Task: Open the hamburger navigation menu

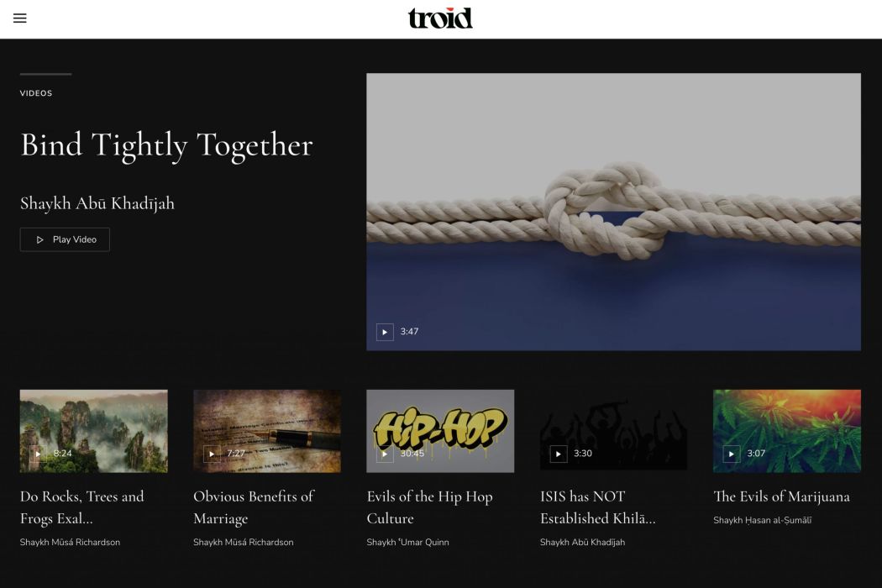Action: tap(19, 18)
